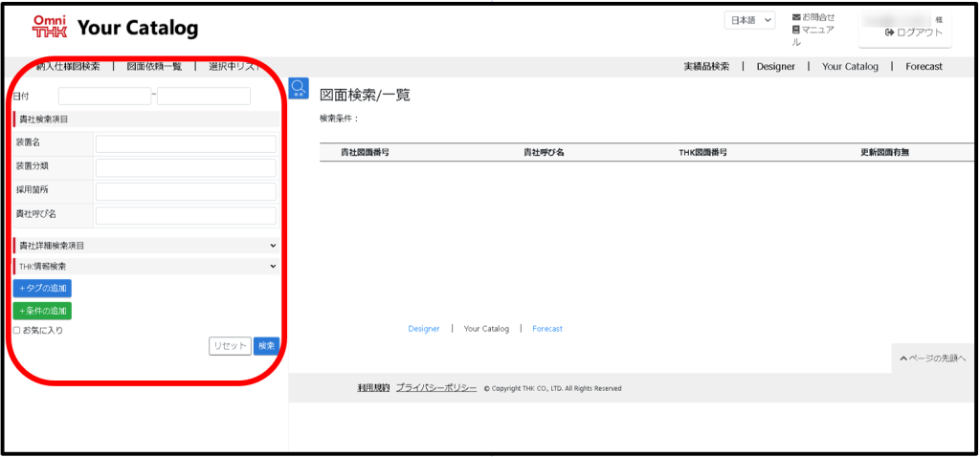
Task: Open the お問合せ contact link
Action: coord(813,17)
